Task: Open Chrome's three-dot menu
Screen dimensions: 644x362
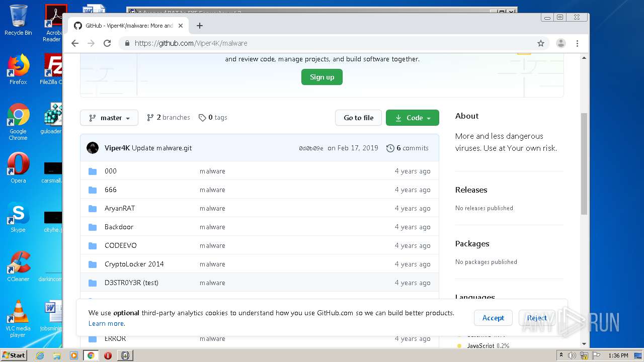Action: pyautogui.click(x=578, y=43)
